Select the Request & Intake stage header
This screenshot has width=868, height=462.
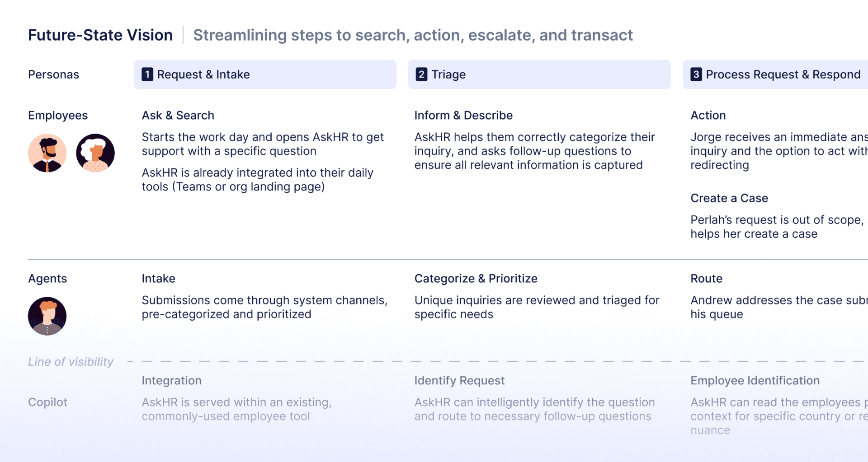click(265, 75)
